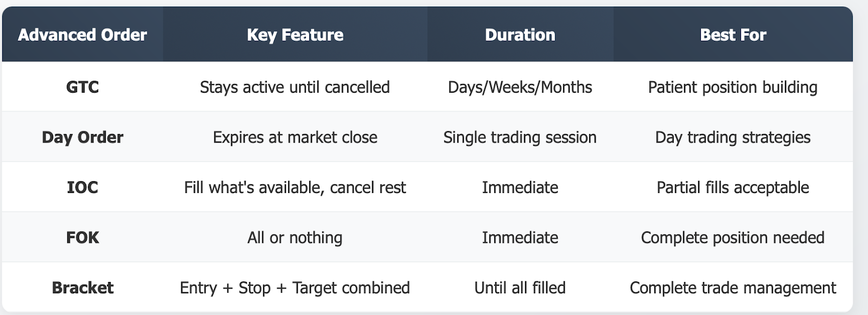Select the IOC row label

[x=82, y=188]
